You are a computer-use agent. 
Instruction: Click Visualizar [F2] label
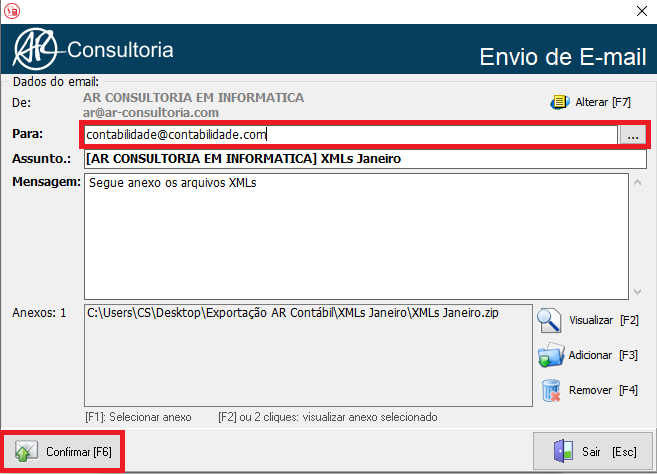(x=603, y=320)
